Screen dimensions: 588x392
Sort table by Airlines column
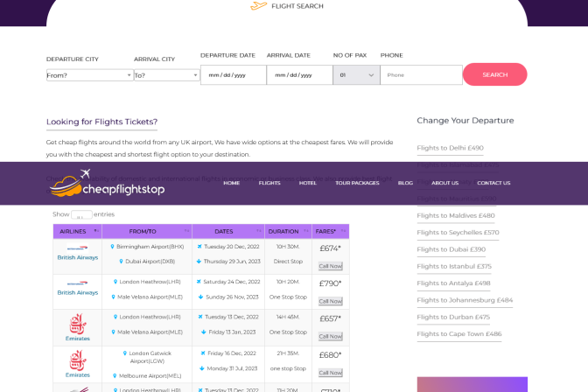point(77,232)
